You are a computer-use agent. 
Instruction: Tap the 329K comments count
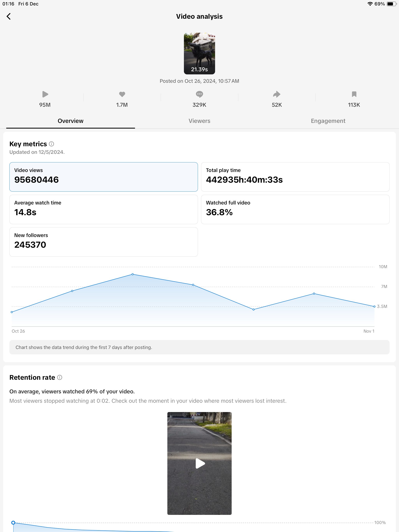[199, 105]
